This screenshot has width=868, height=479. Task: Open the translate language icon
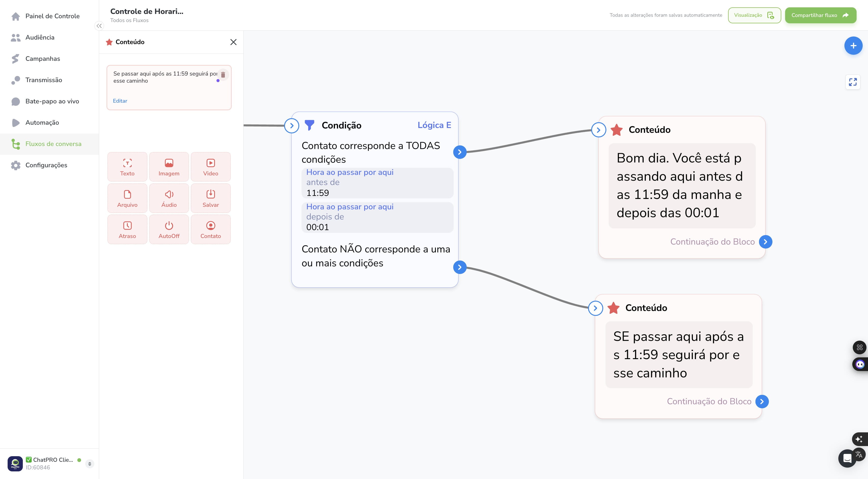point(859,454)
